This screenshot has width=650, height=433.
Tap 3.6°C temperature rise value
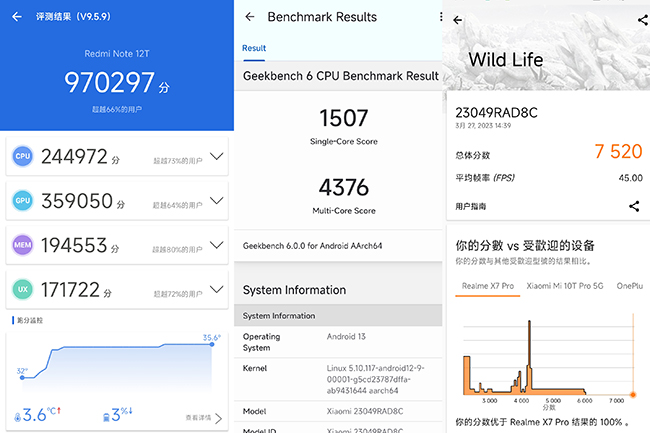click(41, 414)
